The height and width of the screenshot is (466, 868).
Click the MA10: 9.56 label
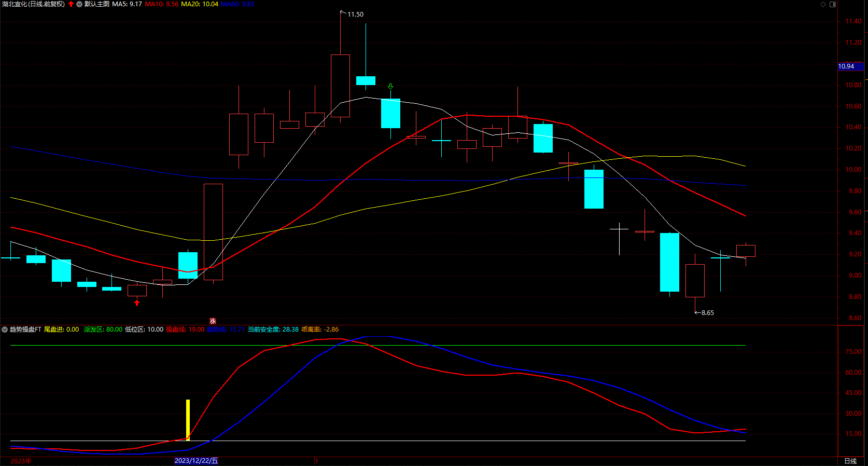click(x=162, y=4)
